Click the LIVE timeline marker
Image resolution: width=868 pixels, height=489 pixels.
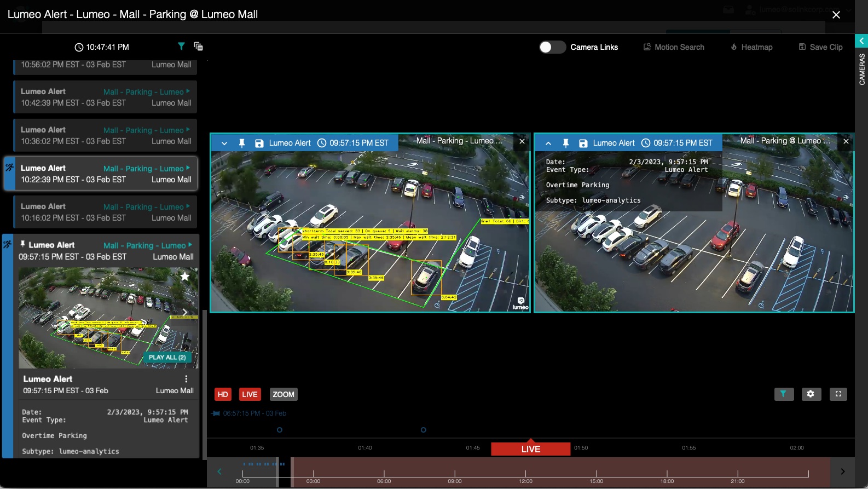[530, 449]
